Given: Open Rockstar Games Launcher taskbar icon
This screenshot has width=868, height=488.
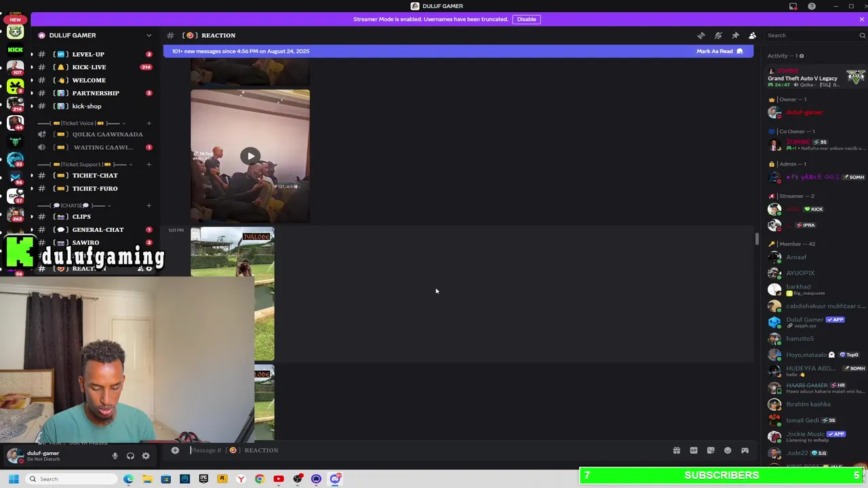Looking at the screenshot, I should [222, 479].
